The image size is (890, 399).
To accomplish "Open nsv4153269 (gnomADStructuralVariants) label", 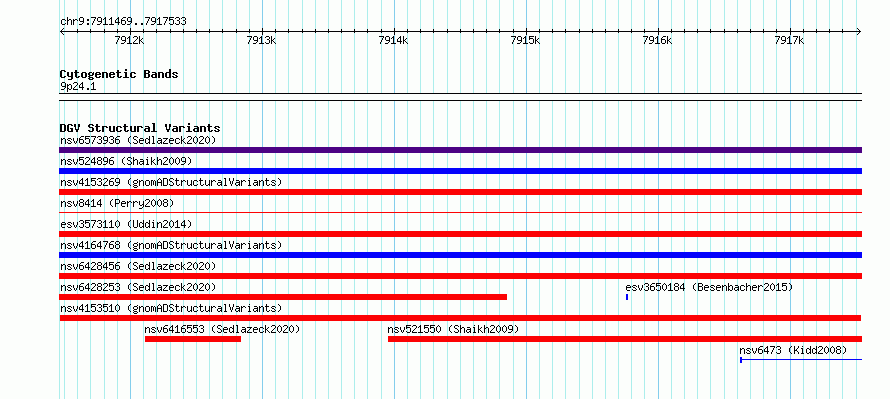I will 171,182.
